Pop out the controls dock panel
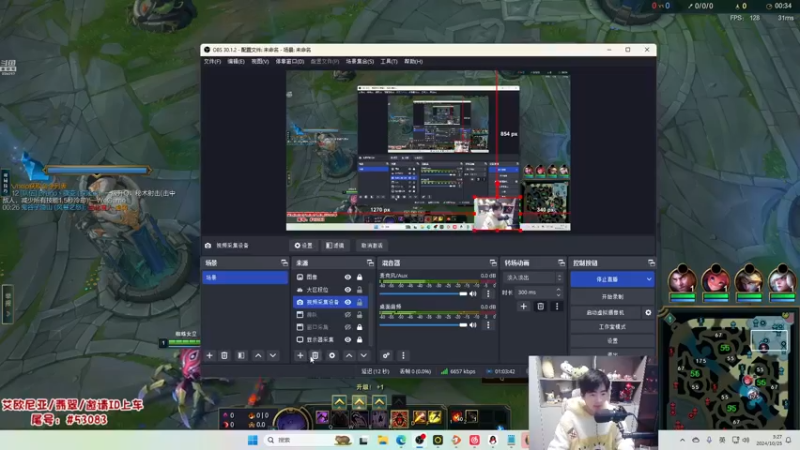Screen dimensions: 800x450 (651, 263)
